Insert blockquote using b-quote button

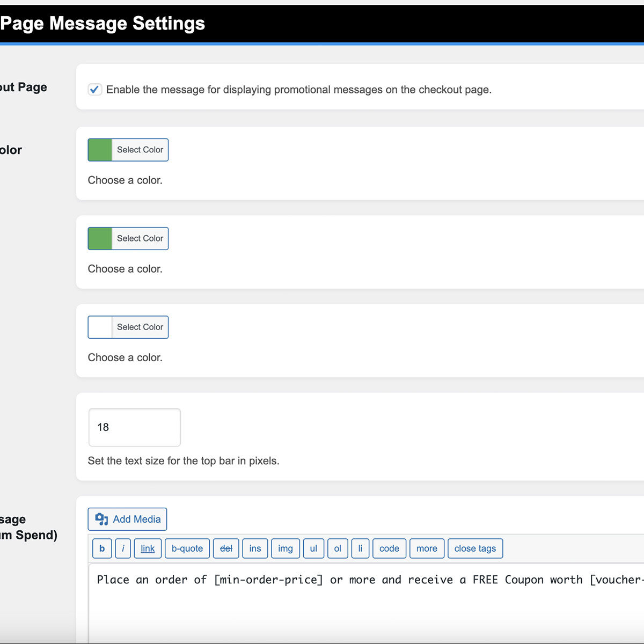tap(187, 548)
